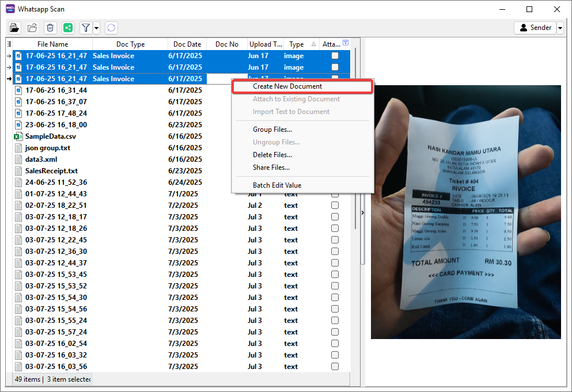The height and width of the screenshot is (392, 572).
Task: Toggle attachment checkbox for 03-07-25 12_18_17
Action: click(335, 217)
